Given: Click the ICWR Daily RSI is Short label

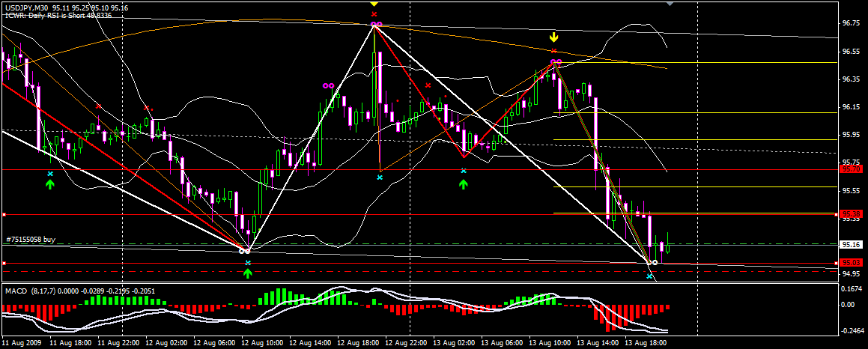Looking at the screenshot, I should [58, 16].
